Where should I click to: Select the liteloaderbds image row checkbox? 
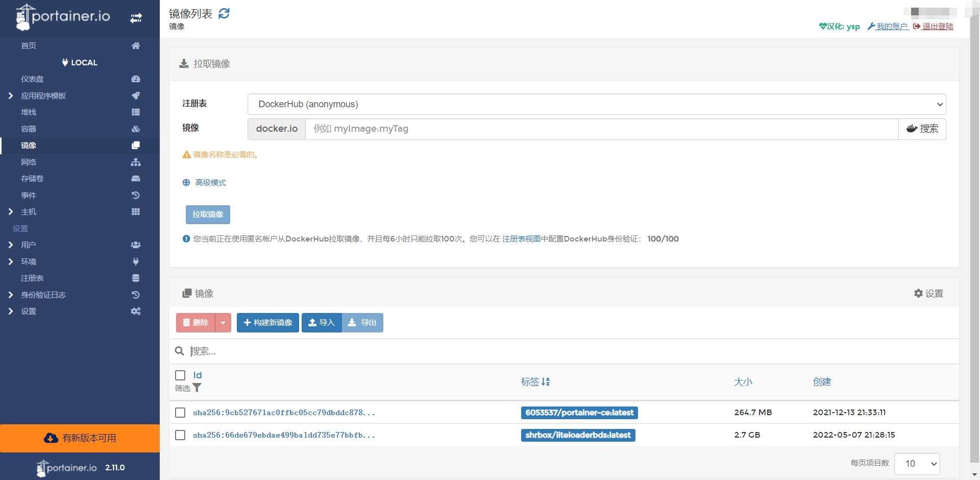coord(180,435)
